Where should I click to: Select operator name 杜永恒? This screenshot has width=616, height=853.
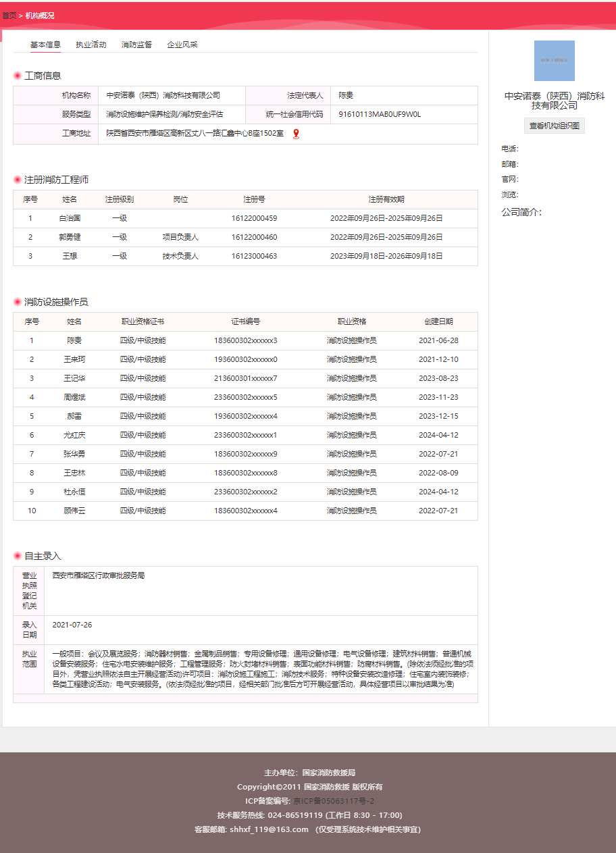(74, 492)
